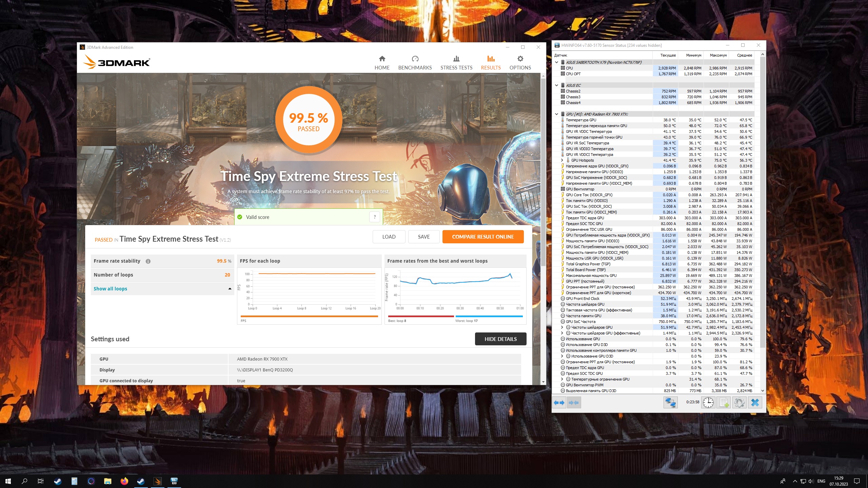Reset sensor timer with the clock icon
The width and height of the screenshot is (868, 488).
708,403
